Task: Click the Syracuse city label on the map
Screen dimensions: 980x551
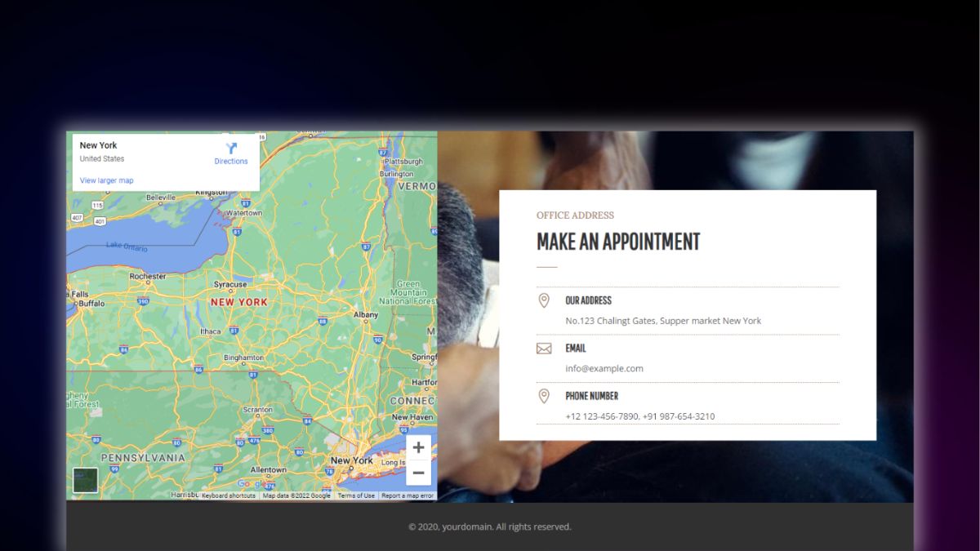Action: tap(230, 285)
